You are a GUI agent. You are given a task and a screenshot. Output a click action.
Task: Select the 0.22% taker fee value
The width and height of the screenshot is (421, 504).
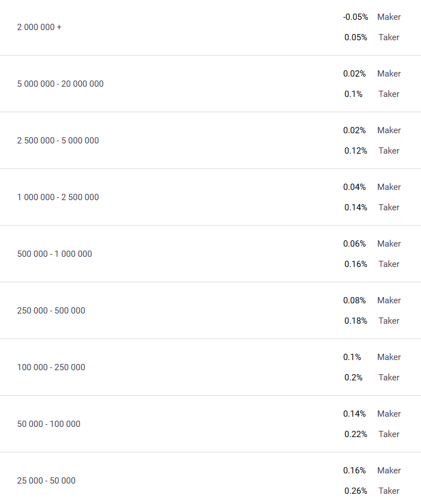click(x=356, y=434)
